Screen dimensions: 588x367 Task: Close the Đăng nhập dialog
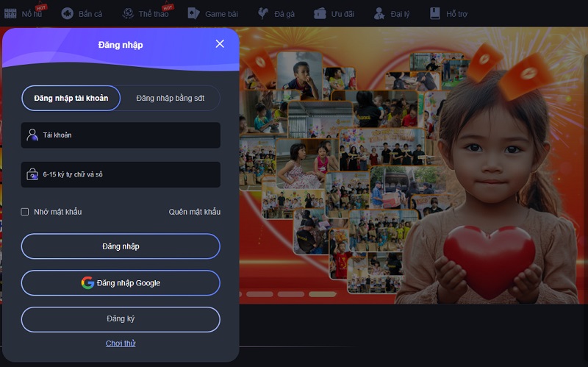[220, 44]
